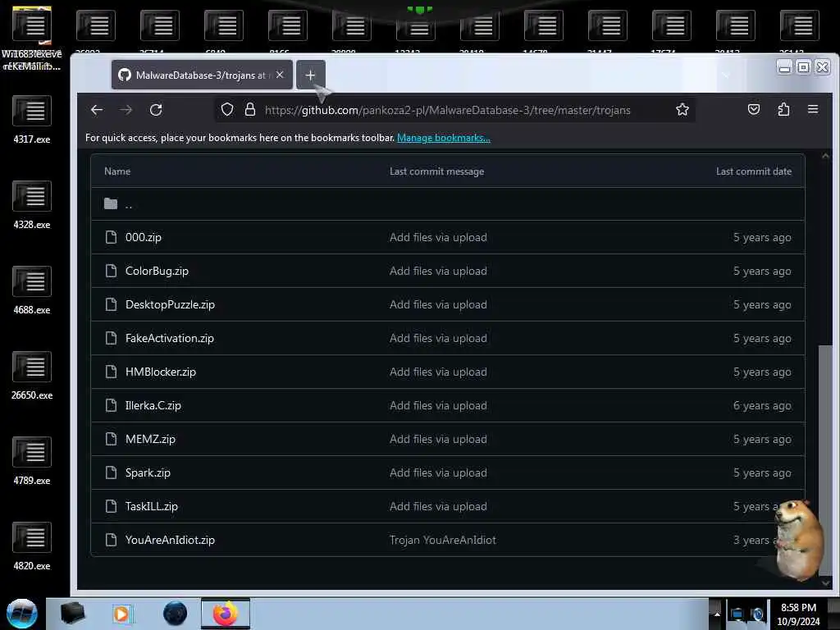
Task: Click '6 years ago' date for Illerka.C.zip
Action: coord(762,405)
